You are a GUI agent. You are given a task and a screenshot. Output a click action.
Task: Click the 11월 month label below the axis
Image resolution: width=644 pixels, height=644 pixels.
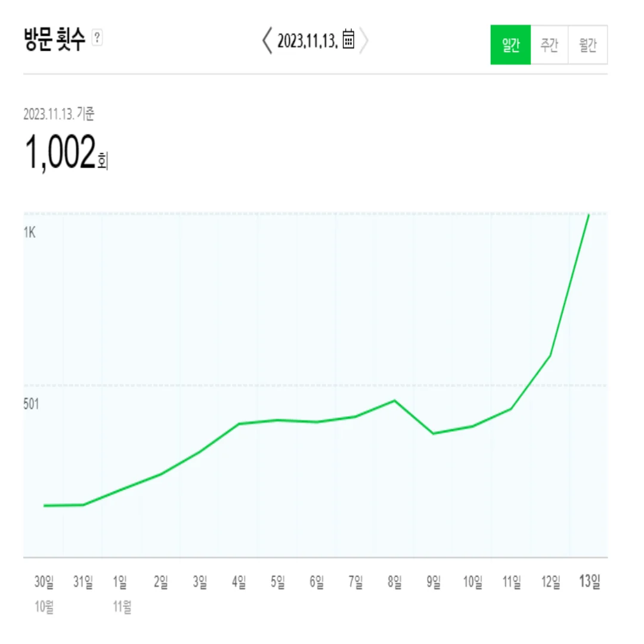[x=122, y=607]
